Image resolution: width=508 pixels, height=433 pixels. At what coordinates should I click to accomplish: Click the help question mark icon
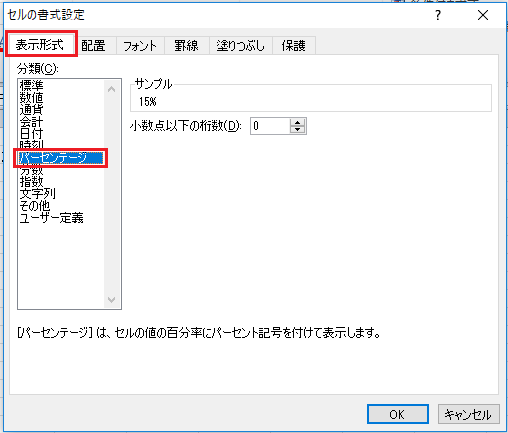(x=438, y=15)
